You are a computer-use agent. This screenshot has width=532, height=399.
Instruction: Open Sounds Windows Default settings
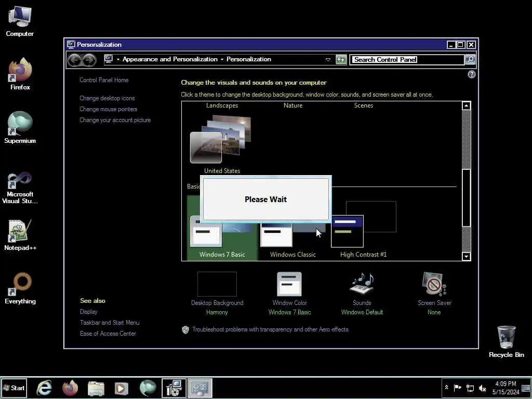click(x=362, y=294)
